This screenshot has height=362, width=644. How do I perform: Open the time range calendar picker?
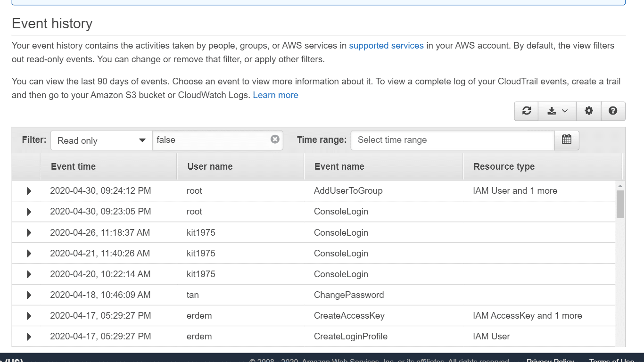567,140
